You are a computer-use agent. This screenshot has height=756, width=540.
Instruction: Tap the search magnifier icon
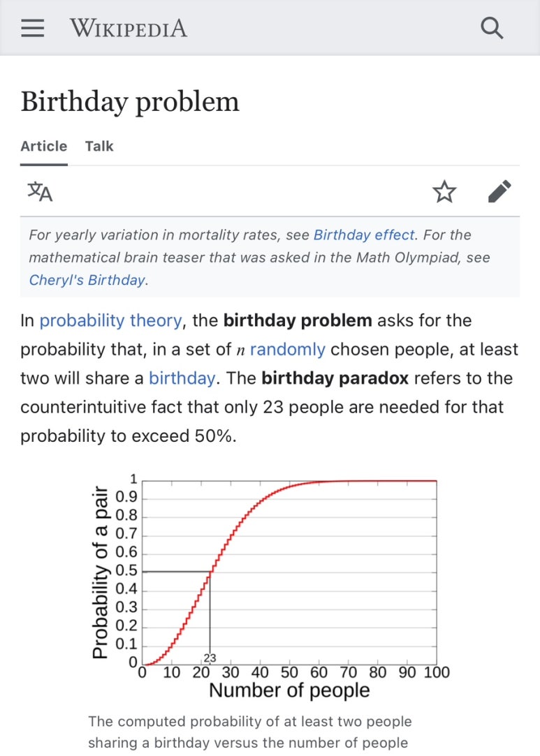(492, 28)
